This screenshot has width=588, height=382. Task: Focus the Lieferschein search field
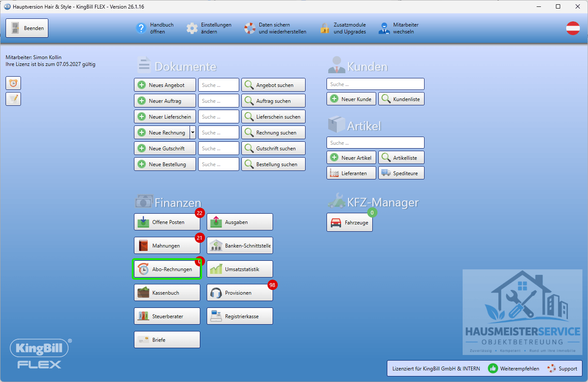(219, 117)
